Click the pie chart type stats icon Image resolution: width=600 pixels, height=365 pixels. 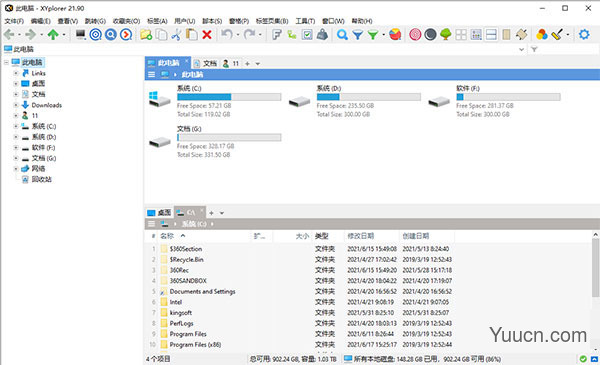point(395,35)
